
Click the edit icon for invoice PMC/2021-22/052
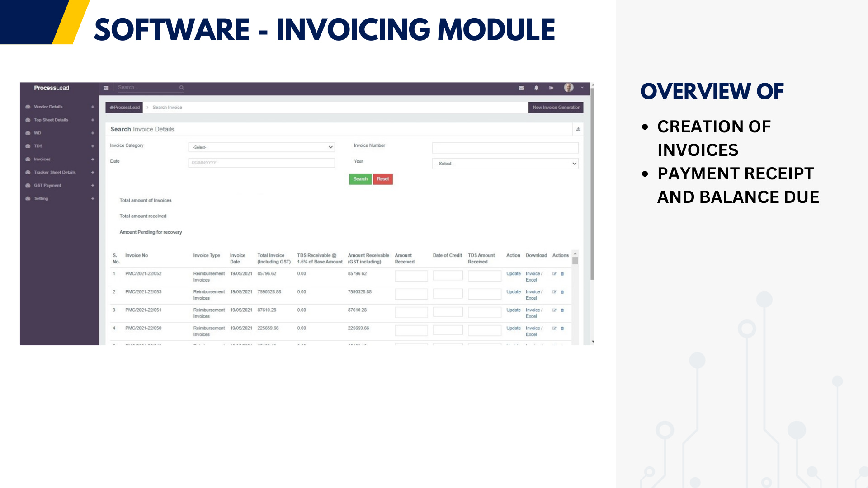tap(554, 274)
